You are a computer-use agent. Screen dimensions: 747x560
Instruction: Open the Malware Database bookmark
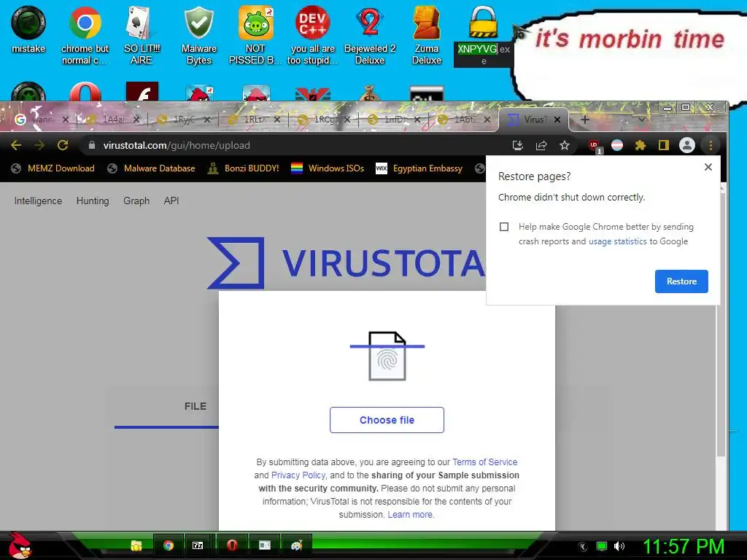tap(151, 168)
